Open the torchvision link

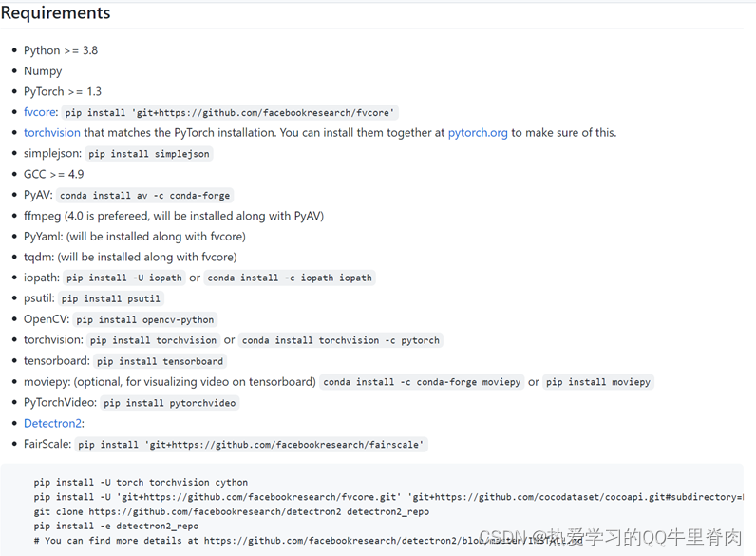[x=52, y=133]
